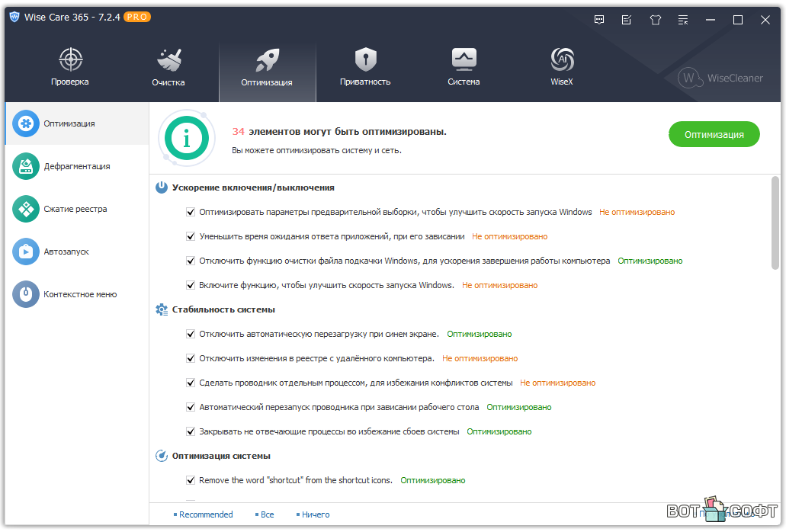Click the Автозапуск sidebar icon
This screenshot has height=532, width=786.
tap(26, 252)
